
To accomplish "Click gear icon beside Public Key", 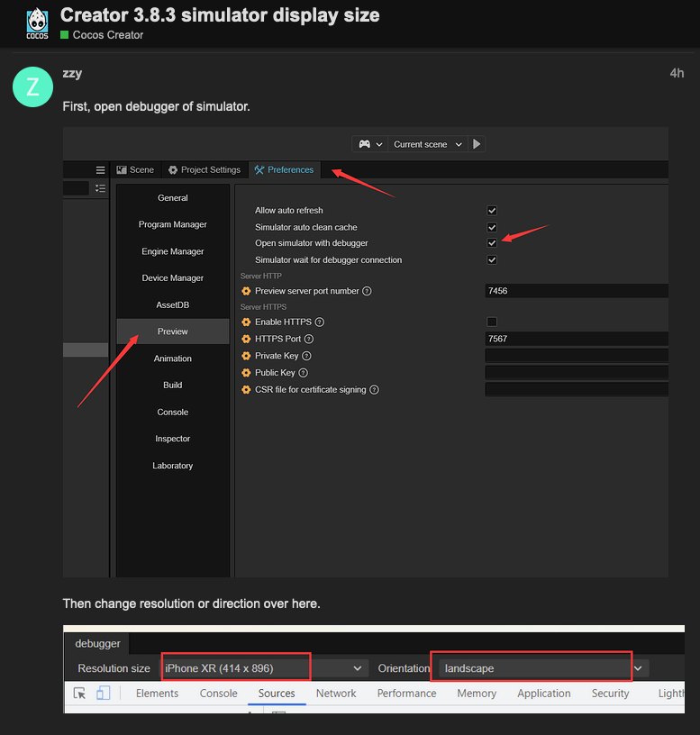I will [246, 373].
